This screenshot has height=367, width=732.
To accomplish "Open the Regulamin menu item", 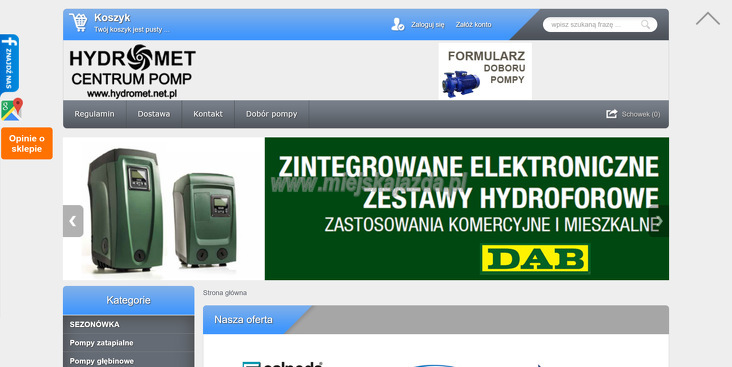I will (x=94, y=114).
